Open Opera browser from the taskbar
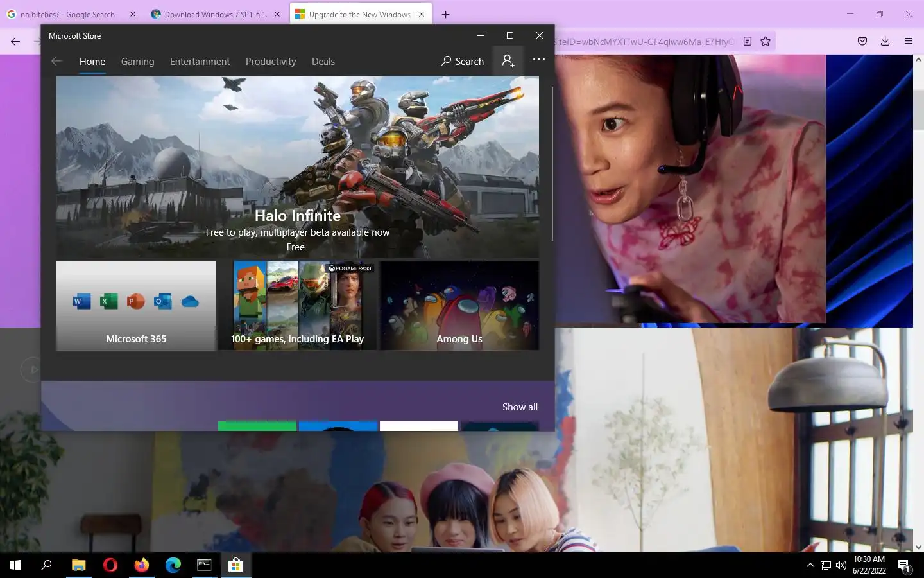Screen dimensions: 924x578 tap(110, 565)
